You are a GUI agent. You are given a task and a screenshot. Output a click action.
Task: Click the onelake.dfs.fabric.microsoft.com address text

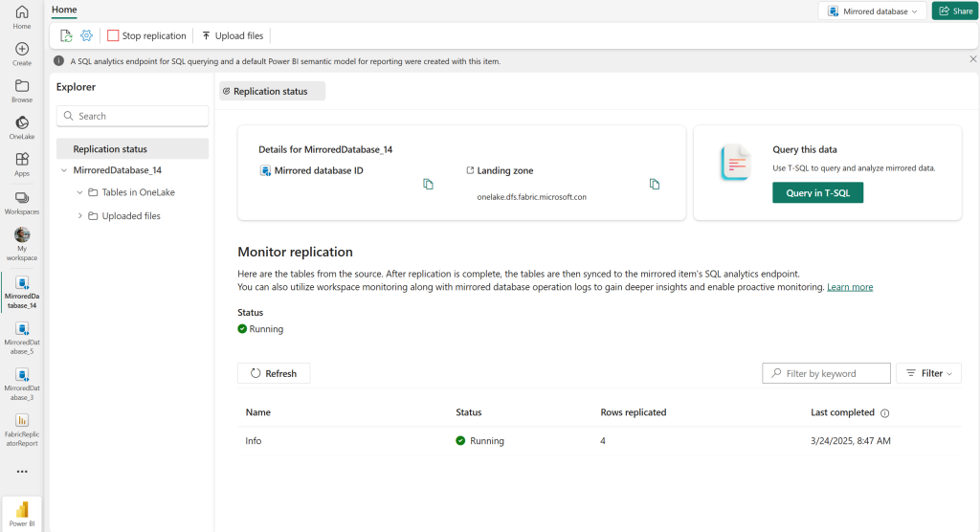[x=532, y=197]
